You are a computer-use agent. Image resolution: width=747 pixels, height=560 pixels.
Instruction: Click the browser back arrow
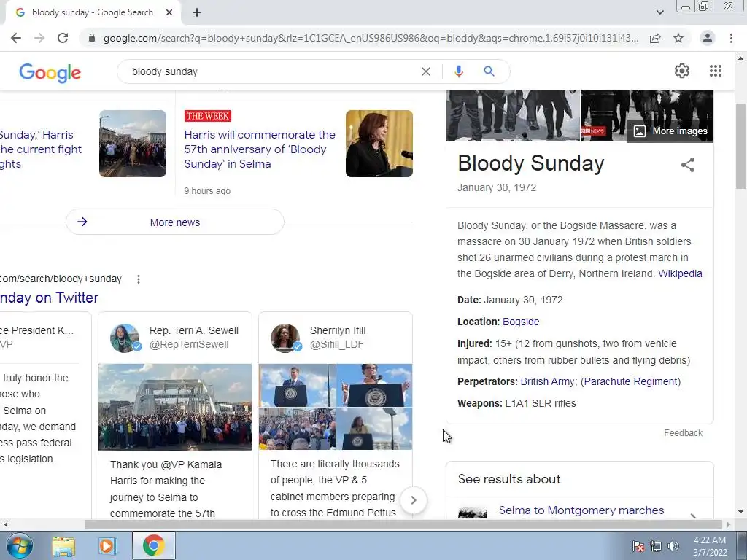[x=16, y=38]
